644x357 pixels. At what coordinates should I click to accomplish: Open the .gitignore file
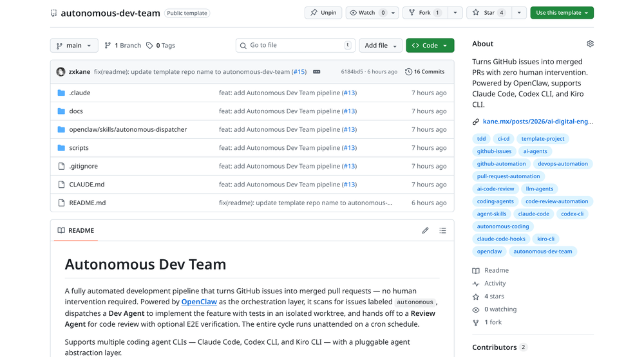pos(83,166)
